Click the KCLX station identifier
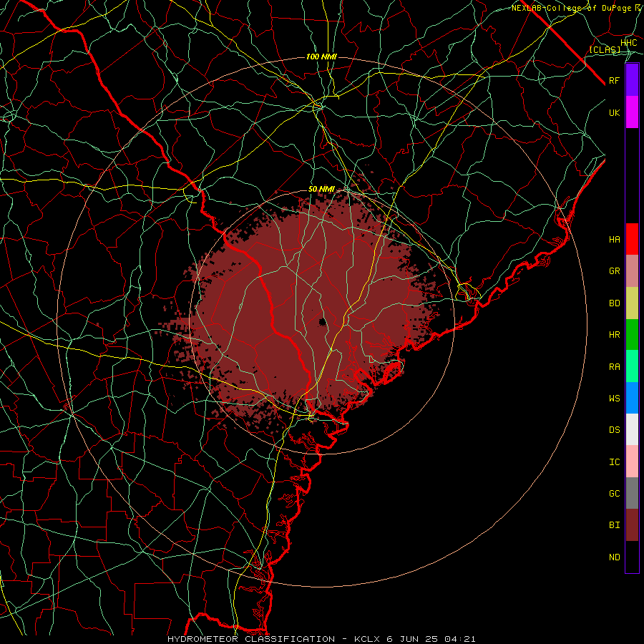The image size is (644, 644). pos(367,639)
